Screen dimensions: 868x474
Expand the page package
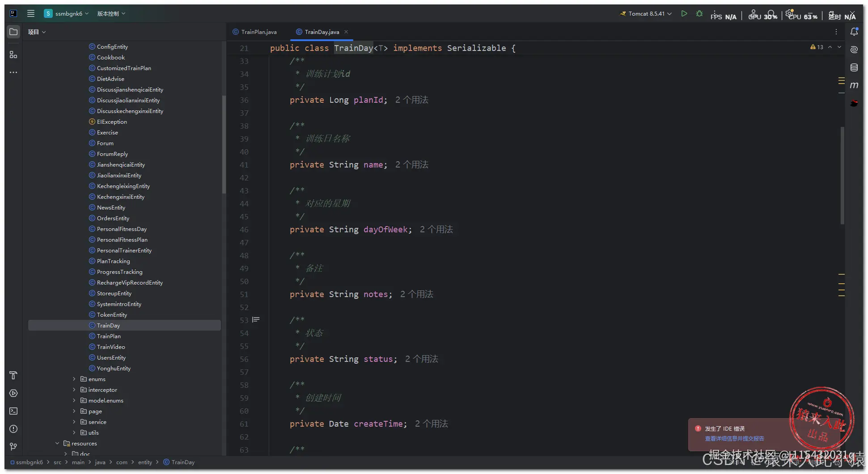(x=74, y=411)
